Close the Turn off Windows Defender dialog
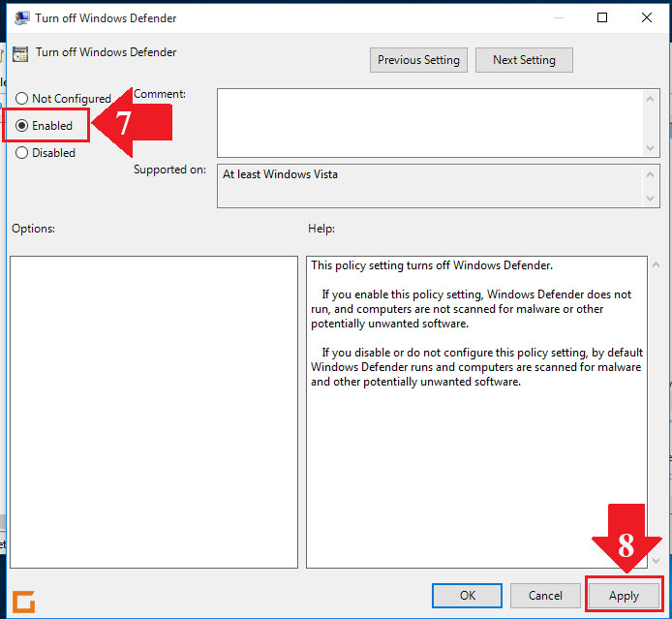This screenshot has width=672, height=619. [647, 17]
